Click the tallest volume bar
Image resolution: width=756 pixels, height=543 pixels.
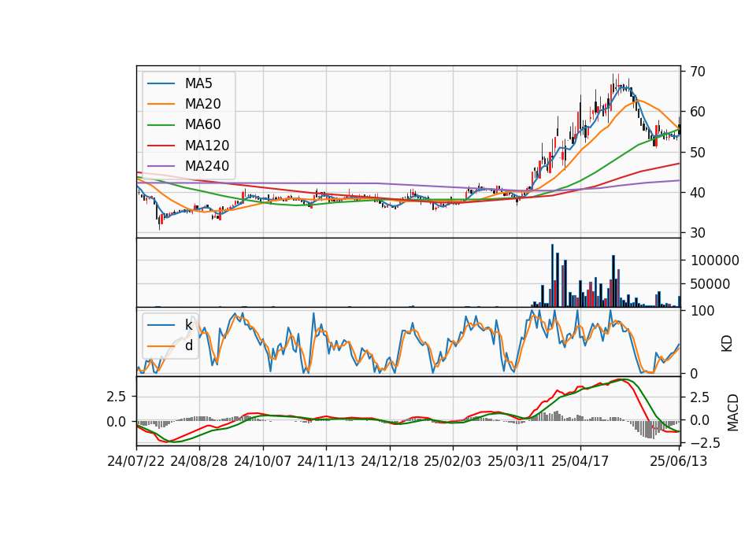(x=553, y=275)
